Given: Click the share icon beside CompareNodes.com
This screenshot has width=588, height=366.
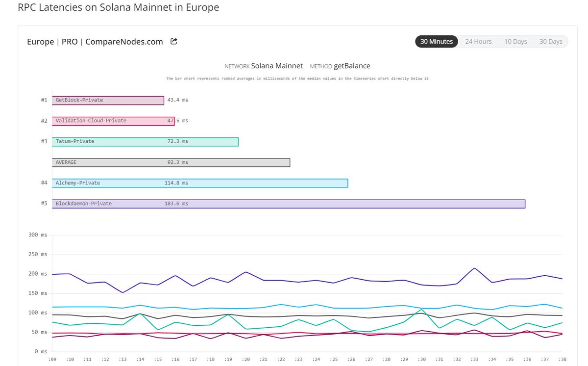Looking at the screenshot, I should (173, 42).
